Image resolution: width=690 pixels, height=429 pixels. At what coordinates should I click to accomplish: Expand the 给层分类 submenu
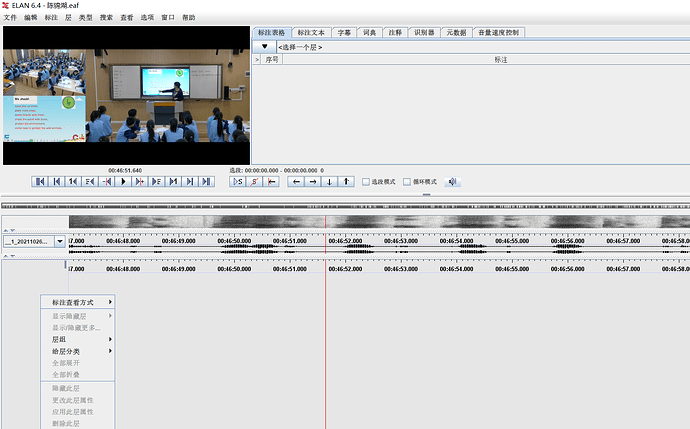78,351
